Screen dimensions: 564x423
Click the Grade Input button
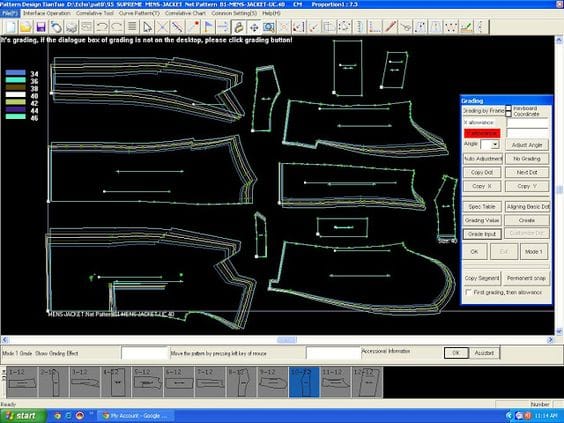click(x=482, y=234)
